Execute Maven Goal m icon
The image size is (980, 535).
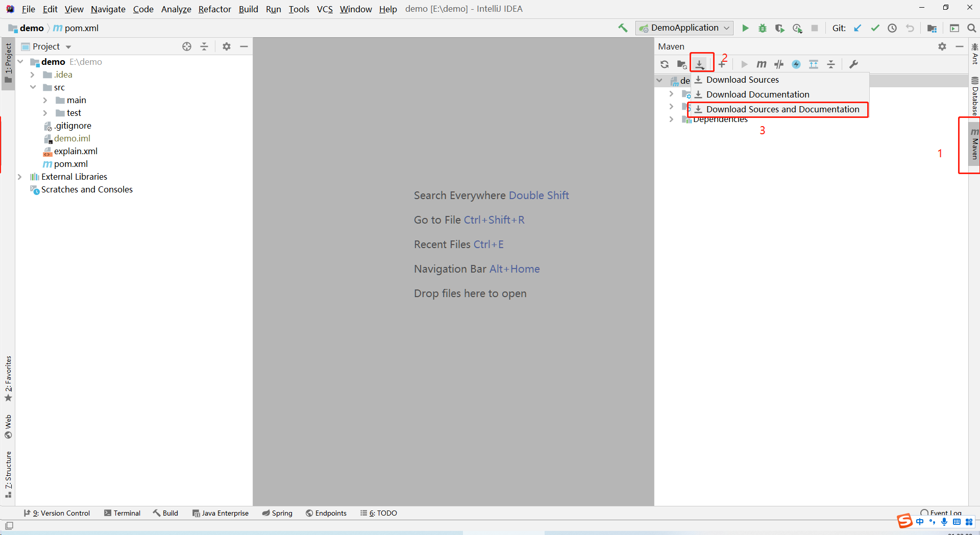point(762,64)
